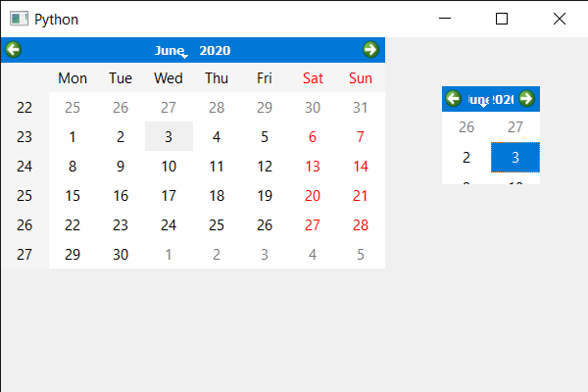Select July 5 in the last row
This screenshot has width=588, height=392.
pos(361,255)
